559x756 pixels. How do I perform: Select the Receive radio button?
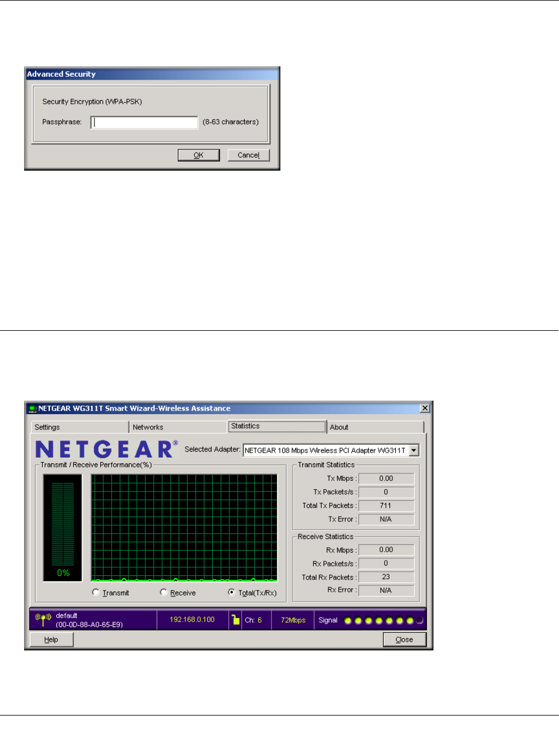coord(164,592)
